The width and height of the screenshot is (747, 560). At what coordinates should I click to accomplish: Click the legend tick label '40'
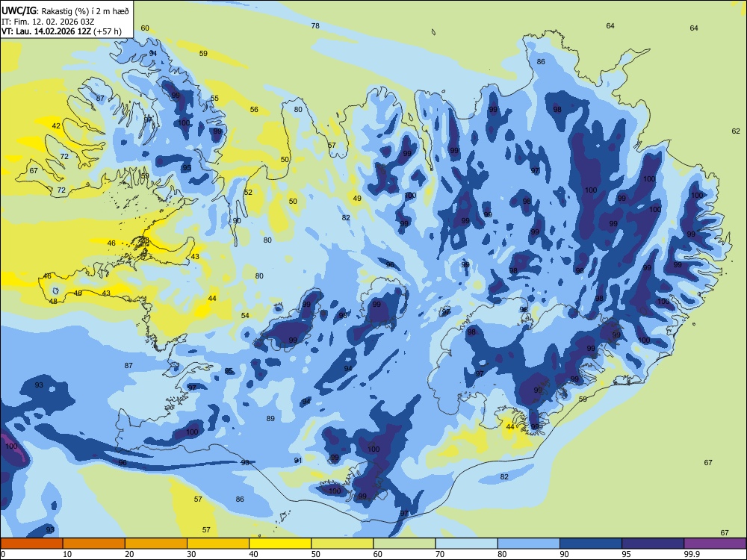click(253, 554)
